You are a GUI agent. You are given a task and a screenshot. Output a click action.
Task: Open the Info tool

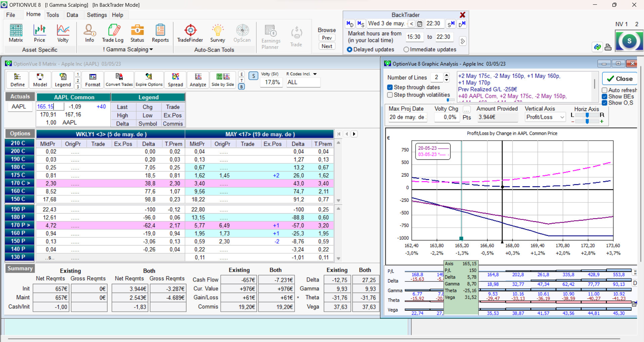pyautogui.click(x=89, y=33)
